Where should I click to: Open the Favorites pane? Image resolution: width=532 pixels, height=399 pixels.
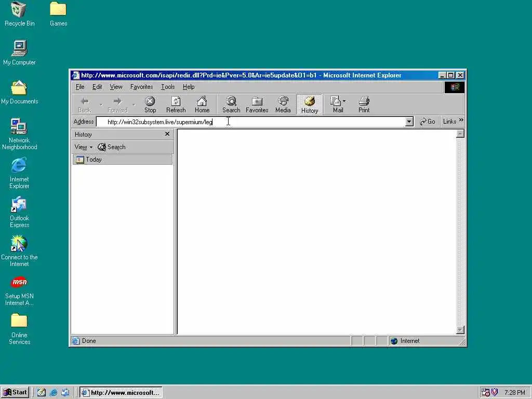coord(257,104)
